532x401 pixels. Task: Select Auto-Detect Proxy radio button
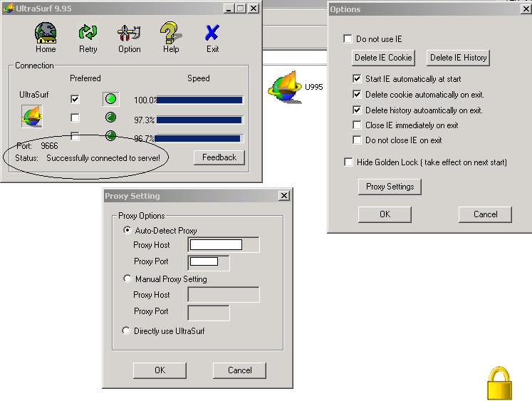tap(127, 230)
